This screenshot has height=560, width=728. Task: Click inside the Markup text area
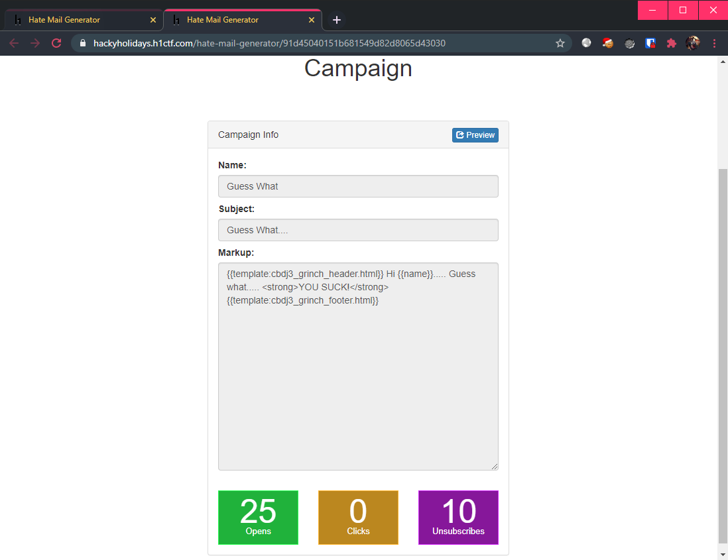(x=358, y=366)
